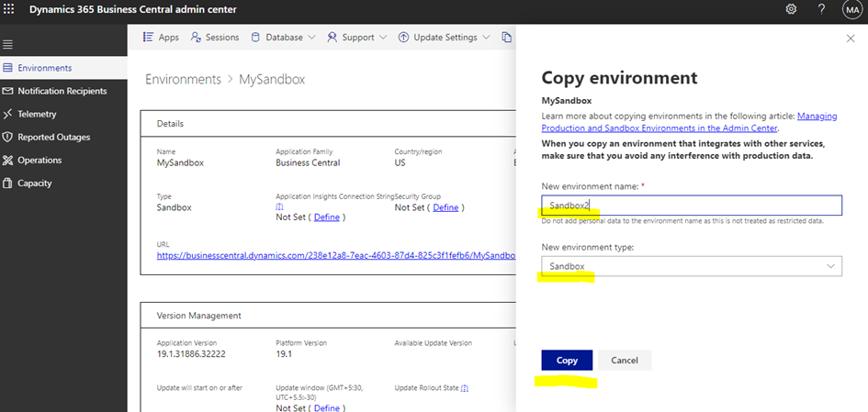Screen dimensions: 868x412
Task: Open the MA account avatar
Action: 851,9
